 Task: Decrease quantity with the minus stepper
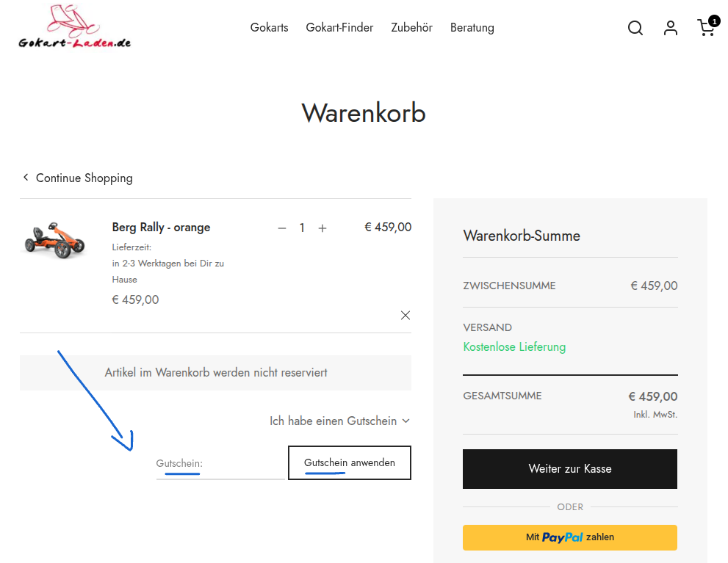281,228
